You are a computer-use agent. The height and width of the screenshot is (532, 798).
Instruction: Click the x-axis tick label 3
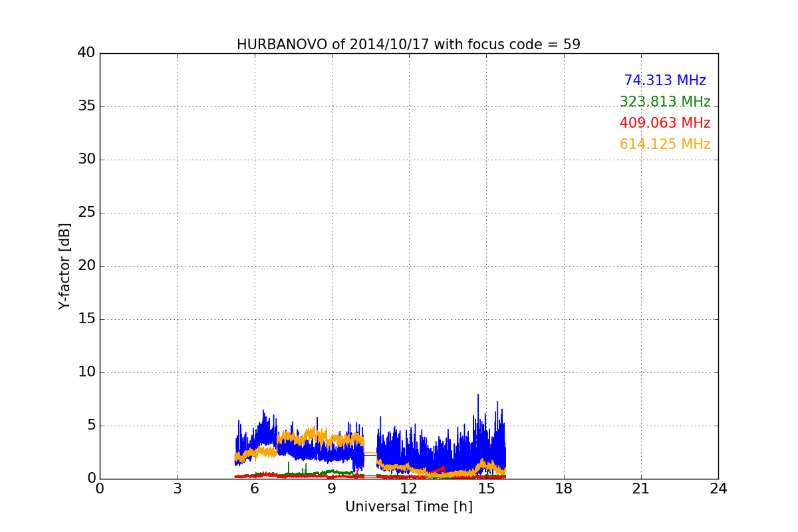(177, 489)
